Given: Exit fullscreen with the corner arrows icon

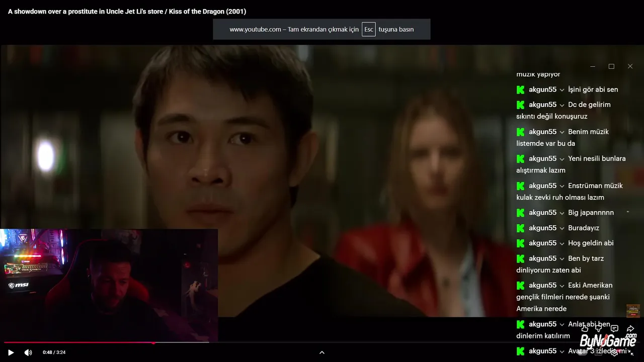Looking at the screenshot, I should (x=631, y=352).
